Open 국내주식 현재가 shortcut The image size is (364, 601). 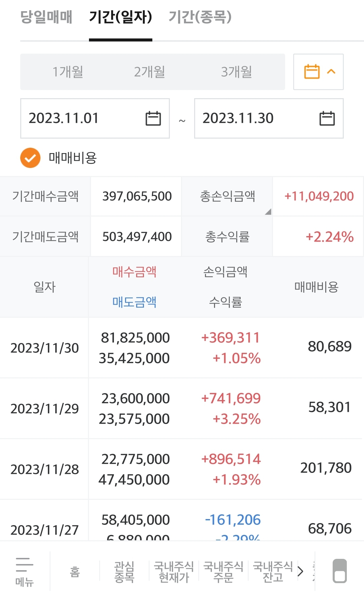tap(174, 571)
